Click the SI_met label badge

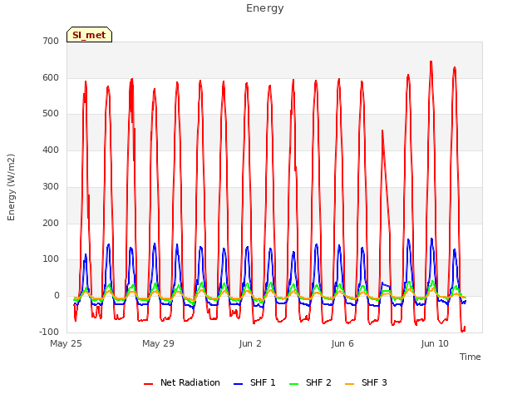89,35
